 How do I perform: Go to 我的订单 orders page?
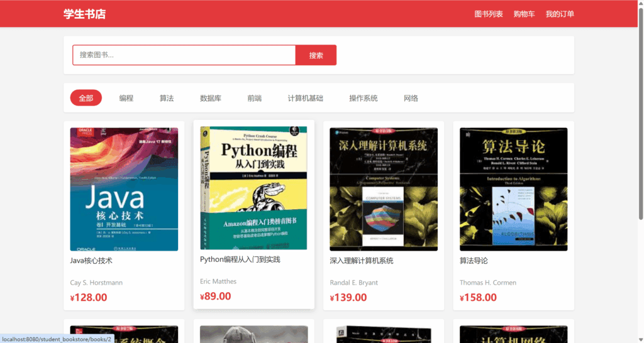559,14
